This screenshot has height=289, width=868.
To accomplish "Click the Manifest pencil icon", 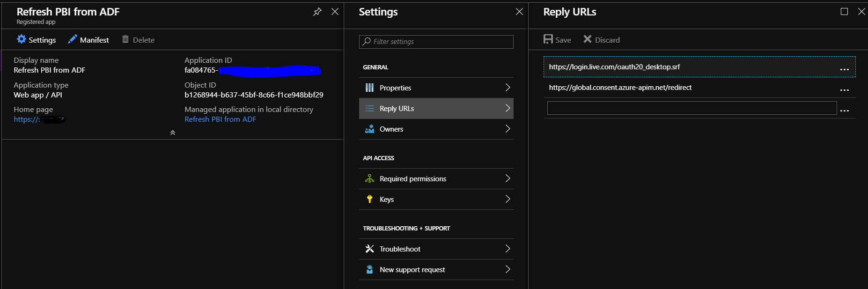I will pyautogui.click(x=72, y=39).
